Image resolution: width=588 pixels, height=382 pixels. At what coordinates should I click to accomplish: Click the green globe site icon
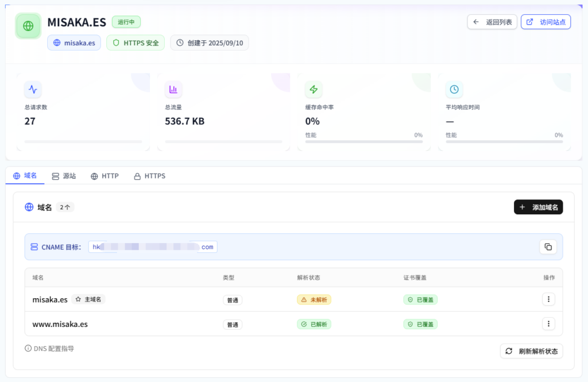(28, 26)
